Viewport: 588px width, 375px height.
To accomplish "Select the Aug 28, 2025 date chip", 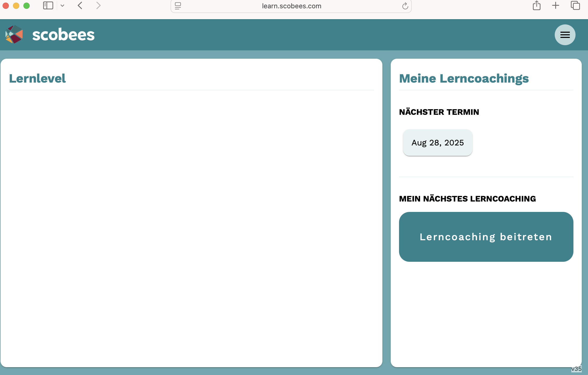I will click(x=437, y=143).
